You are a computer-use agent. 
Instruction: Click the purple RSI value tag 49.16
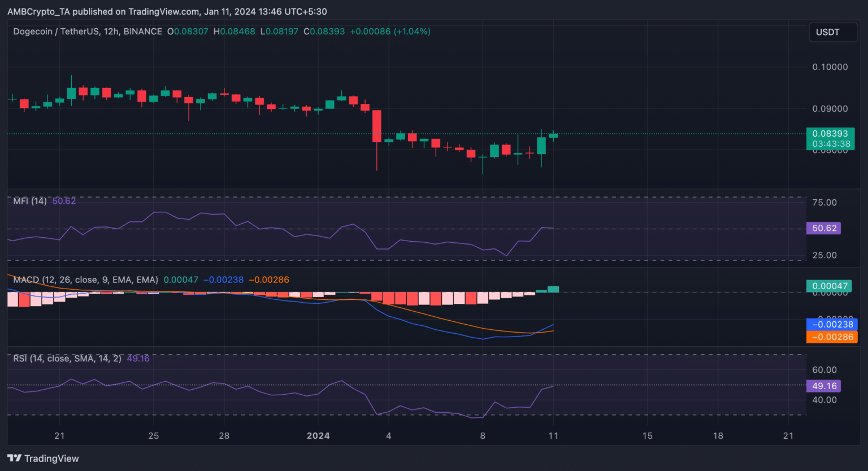pos(824,386)
